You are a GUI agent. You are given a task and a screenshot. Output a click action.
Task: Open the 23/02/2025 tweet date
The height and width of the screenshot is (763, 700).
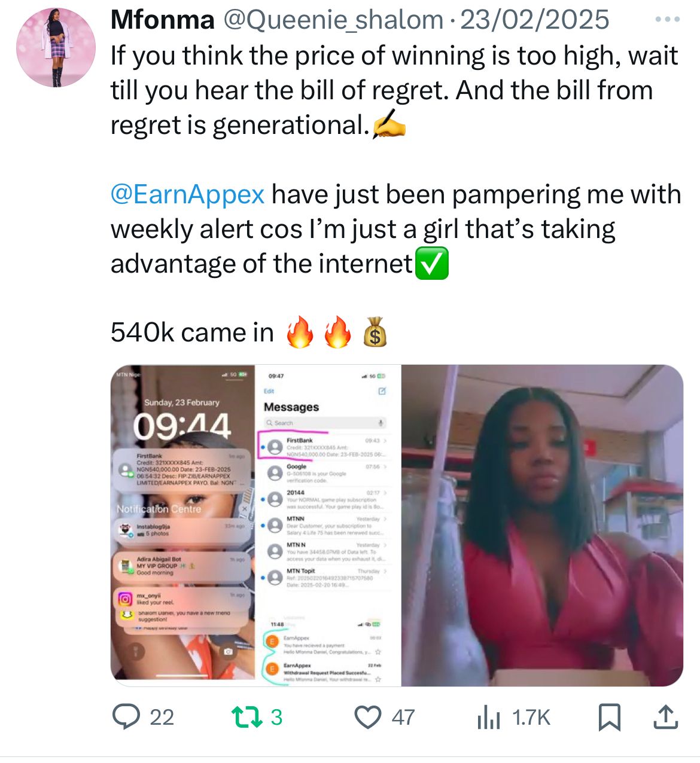(x=534, y=20)
